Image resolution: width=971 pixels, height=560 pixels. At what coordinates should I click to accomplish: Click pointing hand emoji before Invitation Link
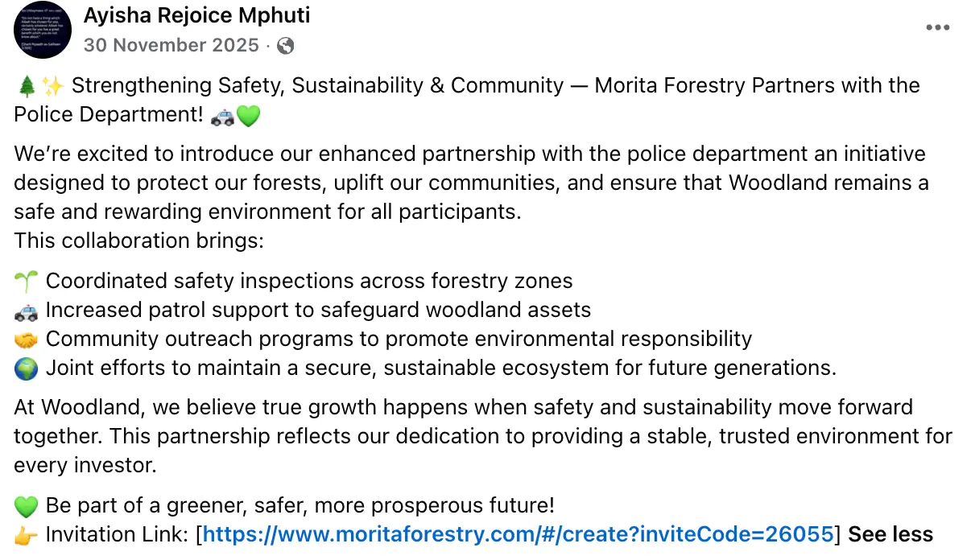point(26,535)
